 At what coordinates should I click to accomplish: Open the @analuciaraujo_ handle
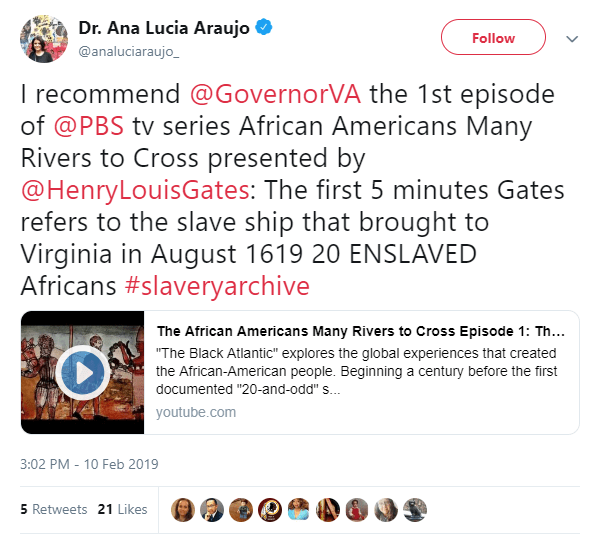(129, 51)
